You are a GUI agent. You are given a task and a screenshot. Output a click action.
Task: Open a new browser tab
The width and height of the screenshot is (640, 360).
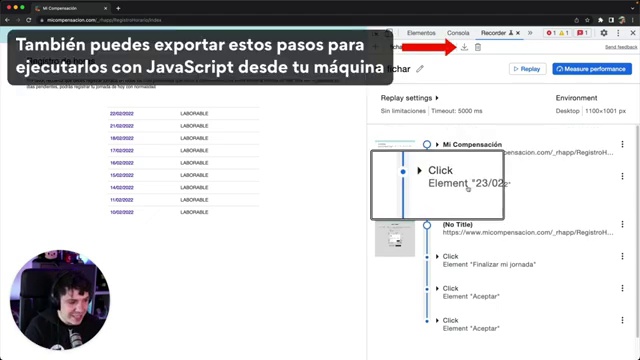(118, 8)
